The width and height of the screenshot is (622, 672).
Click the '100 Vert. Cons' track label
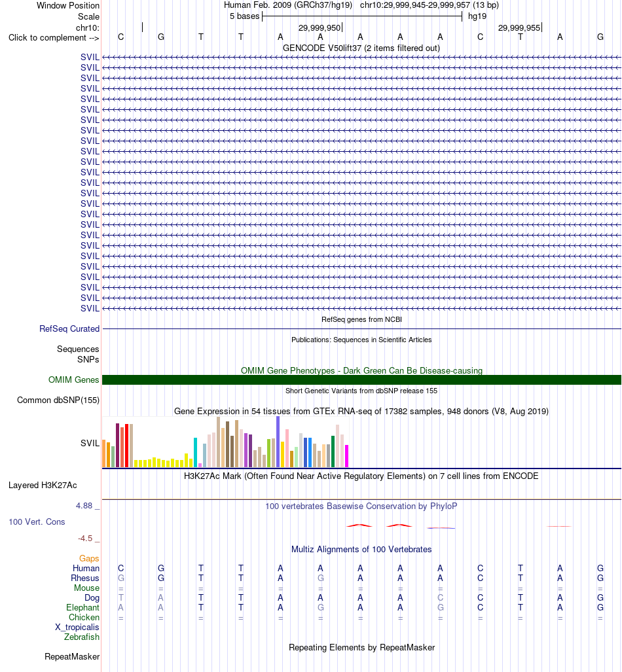point(37,522)
